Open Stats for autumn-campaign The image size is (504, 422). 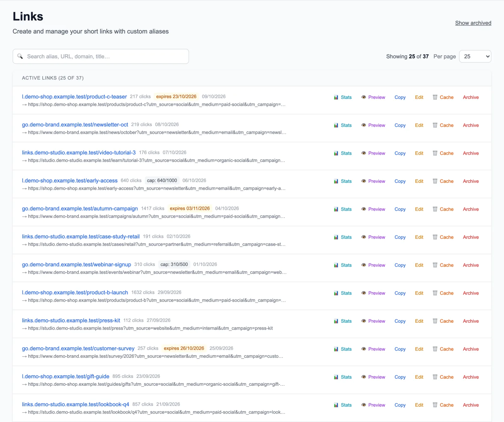point(343,209)
